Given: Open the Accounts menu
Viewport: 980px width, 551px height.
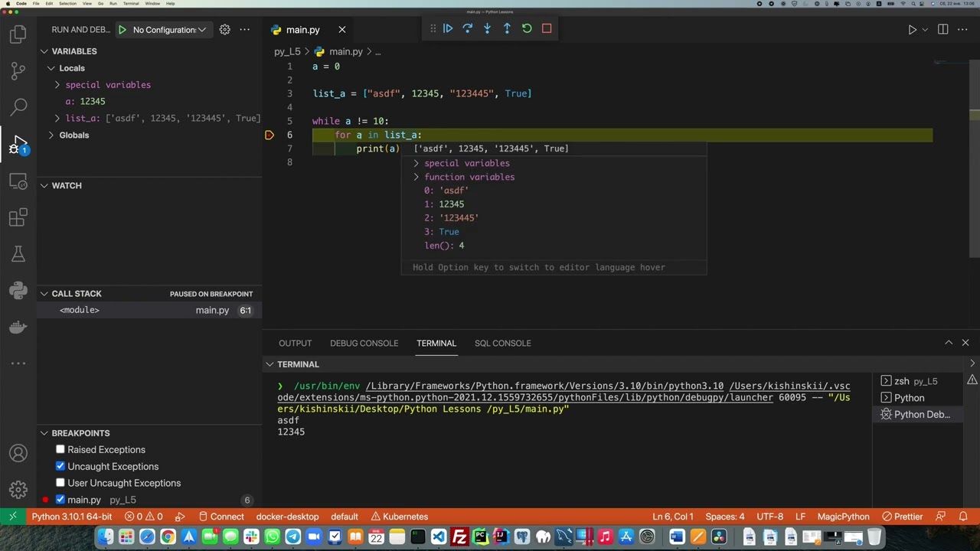Looking at the screenshot, I should [x=18, y=453].
